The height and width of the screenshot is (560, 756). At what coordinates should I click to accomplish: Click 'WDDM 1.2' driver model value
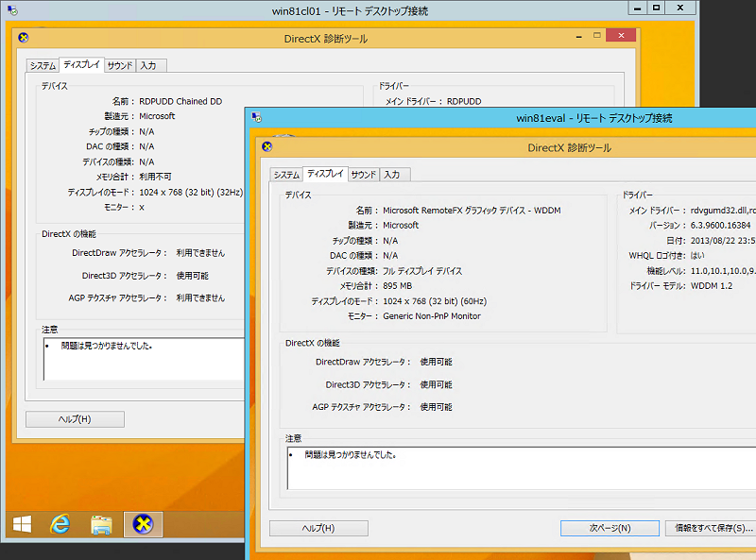pos(712,286)
